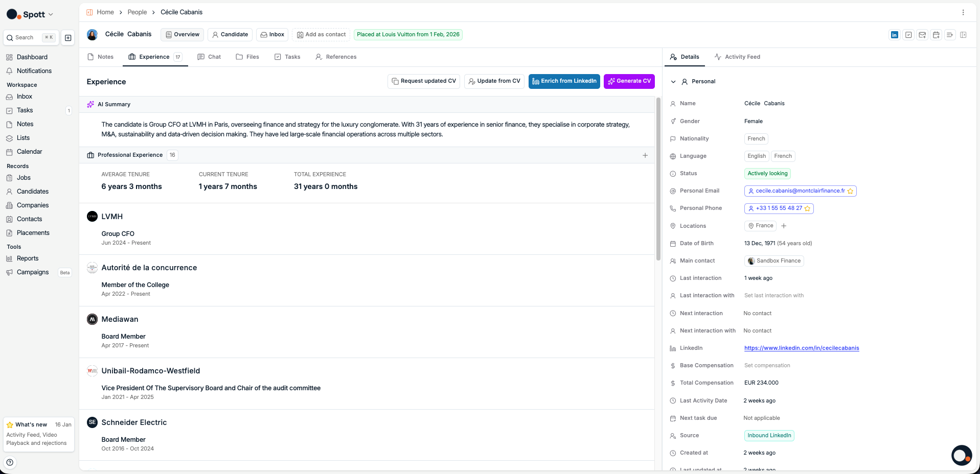Create a task via the checkmark icon in header

pos(908,35)
